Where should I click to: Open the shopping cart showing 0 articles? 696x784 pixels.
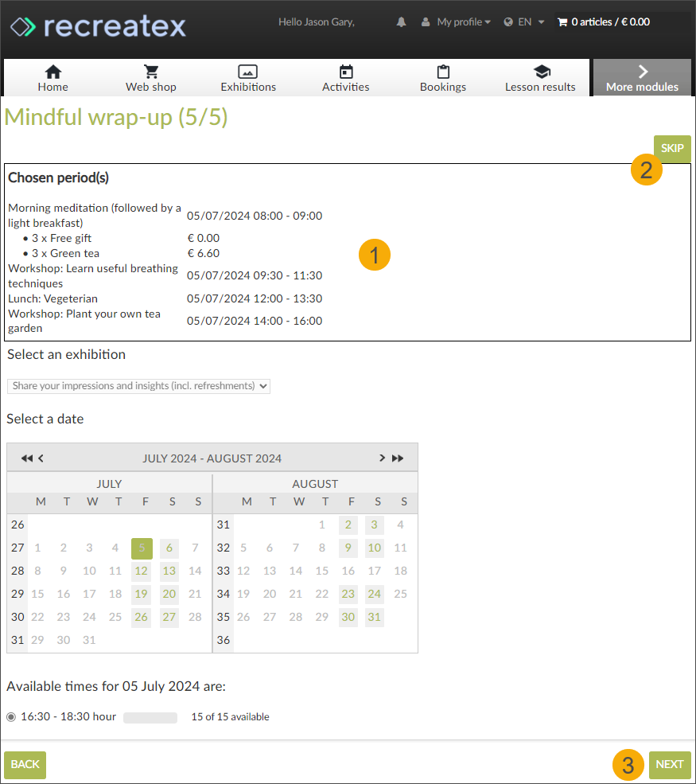click(604, 21)
